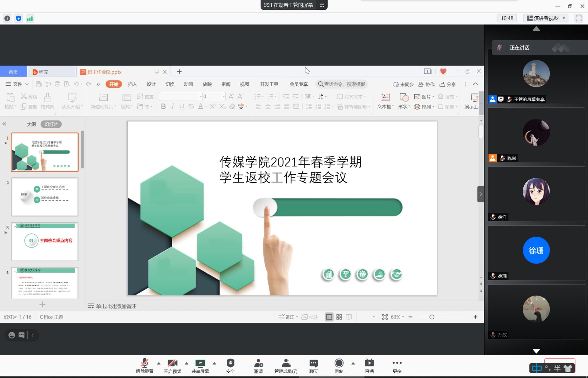The height and width of the screenshot is (378, 588).
Task: Select 徐珊's participant video tile
Action: click(536, 253)
